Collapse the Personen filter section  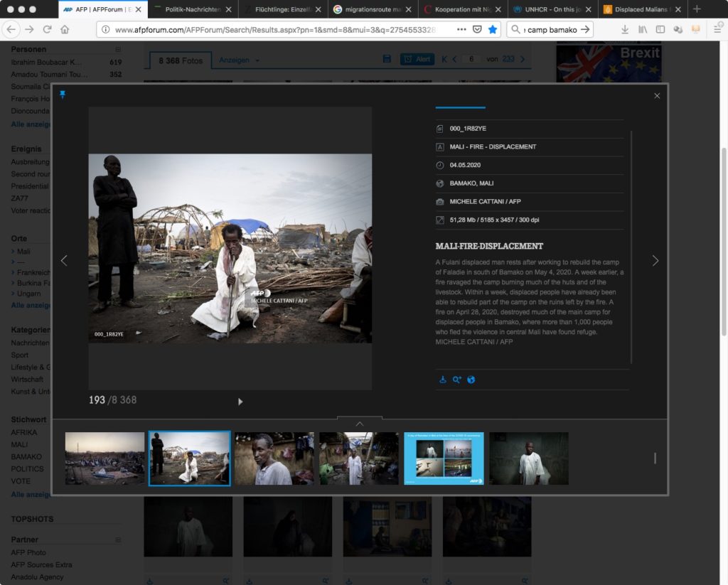pos(118,50)
